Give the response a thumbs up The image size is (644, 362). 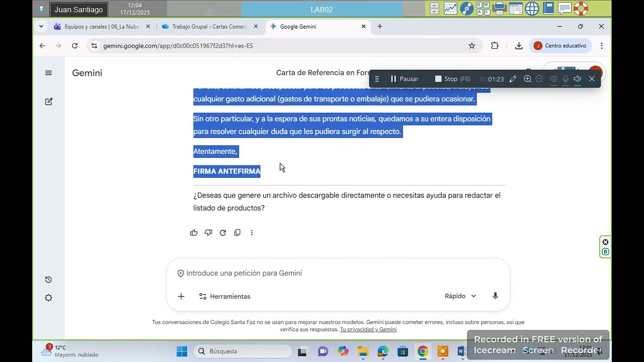[194, 233]
